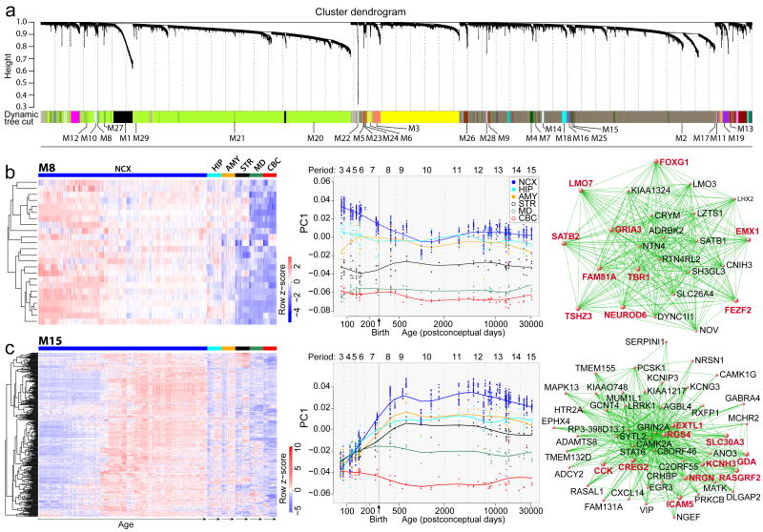
Task: Click module label M14
Action: [x=553, y=130]
